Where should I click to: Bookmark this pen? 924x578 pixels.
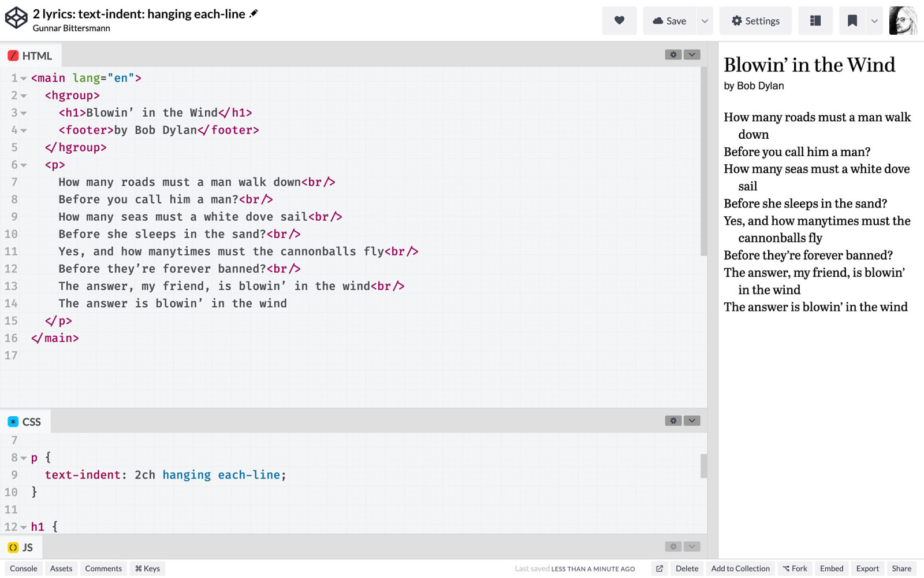coord(852,21)
